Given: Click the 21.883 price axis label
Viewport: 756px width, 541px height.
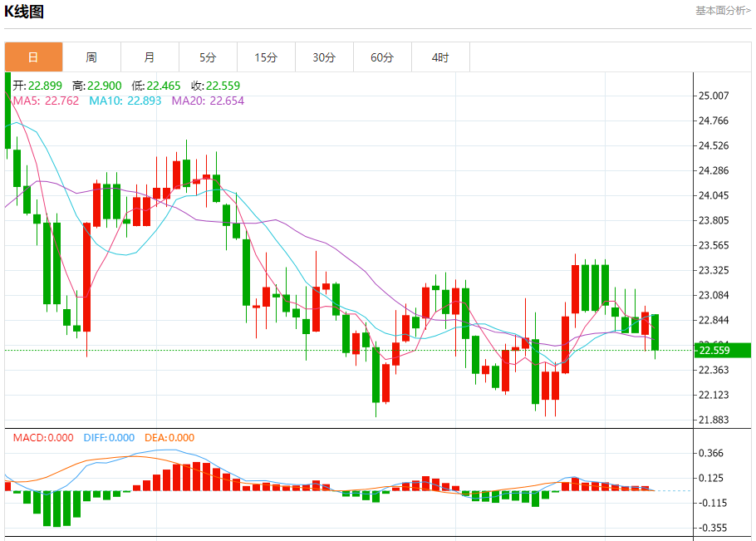Looking at the screenshot, I should pos(714,421).
